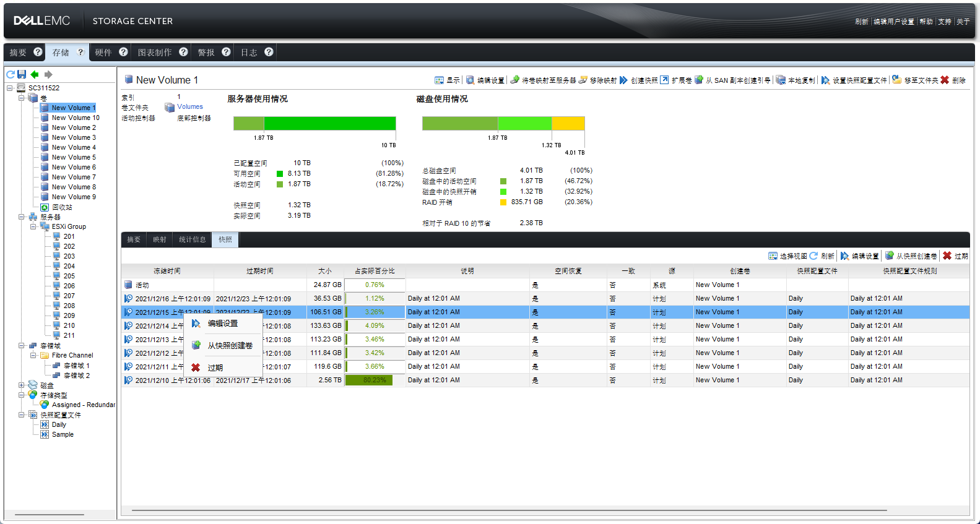Click 移除映射 in the volume toolbar
Image resolution: width=980 pixels, height=524 pixels.
click(597, 80)
